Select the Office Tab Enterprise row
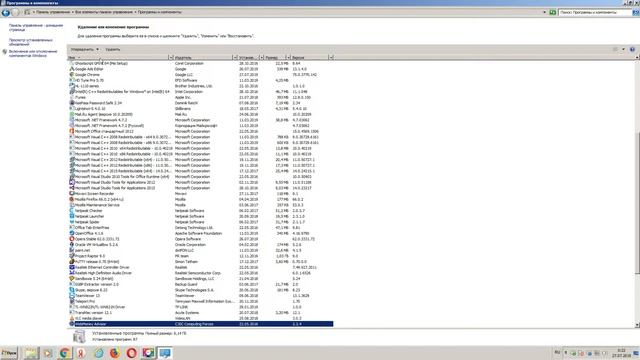Viewport: 640px width, 360px height. 200,228
